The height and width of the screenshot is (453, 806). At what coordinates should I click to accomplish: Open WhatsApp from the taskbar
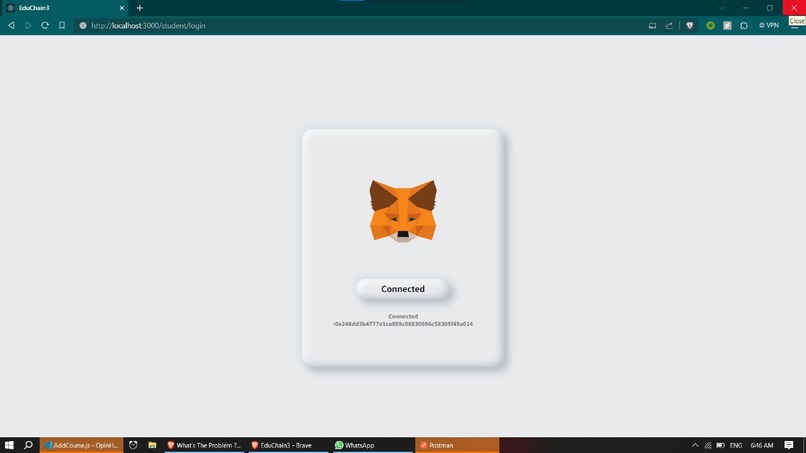pos(373,445)
